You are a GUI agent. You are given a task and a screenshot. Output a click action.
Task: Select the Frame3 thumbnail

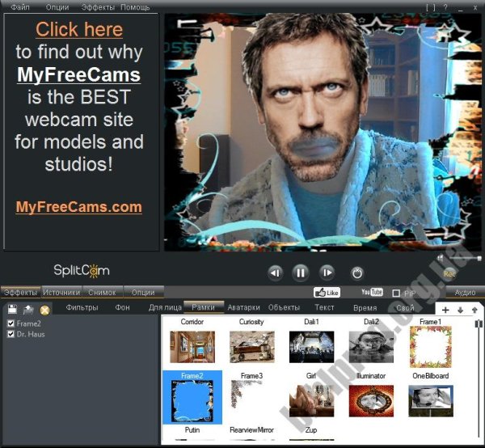pyautogui.click(x=251, y=401)
